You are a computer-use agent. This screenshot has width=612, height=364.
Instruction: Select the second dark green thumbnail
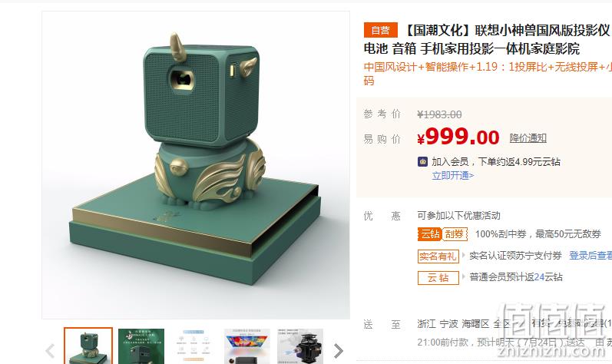tap(141, 346)
